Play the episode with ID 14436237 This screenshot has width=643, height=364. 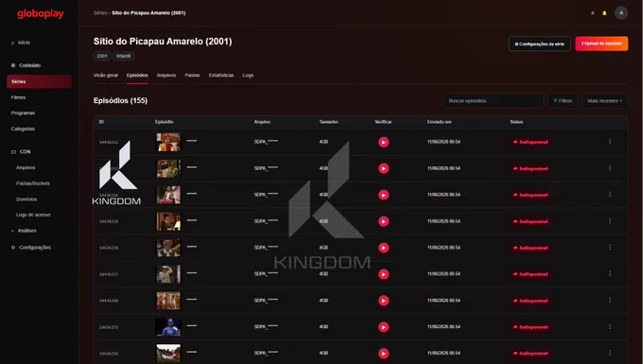point(383,274)
